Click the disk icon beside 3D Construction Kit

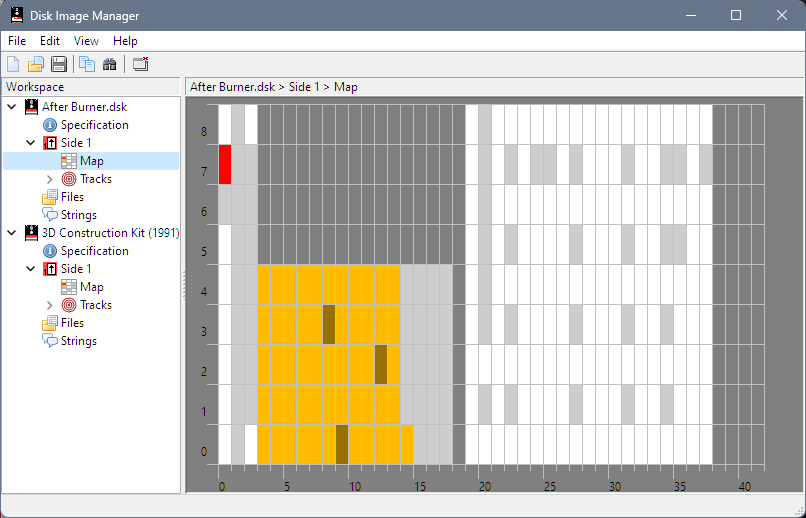click(31, 233)
